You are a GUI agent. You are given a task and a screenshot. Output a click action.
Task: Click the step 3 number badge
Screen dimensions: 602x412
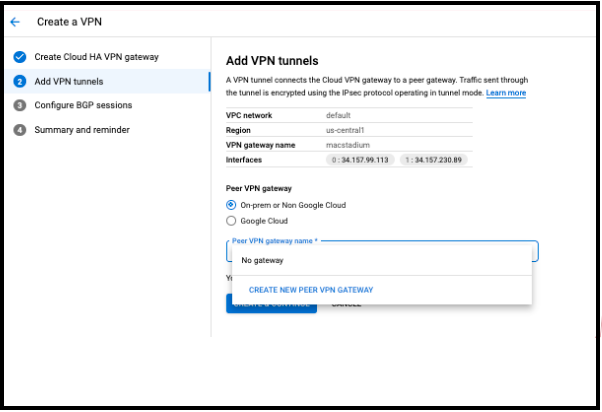tap(20, 105)
